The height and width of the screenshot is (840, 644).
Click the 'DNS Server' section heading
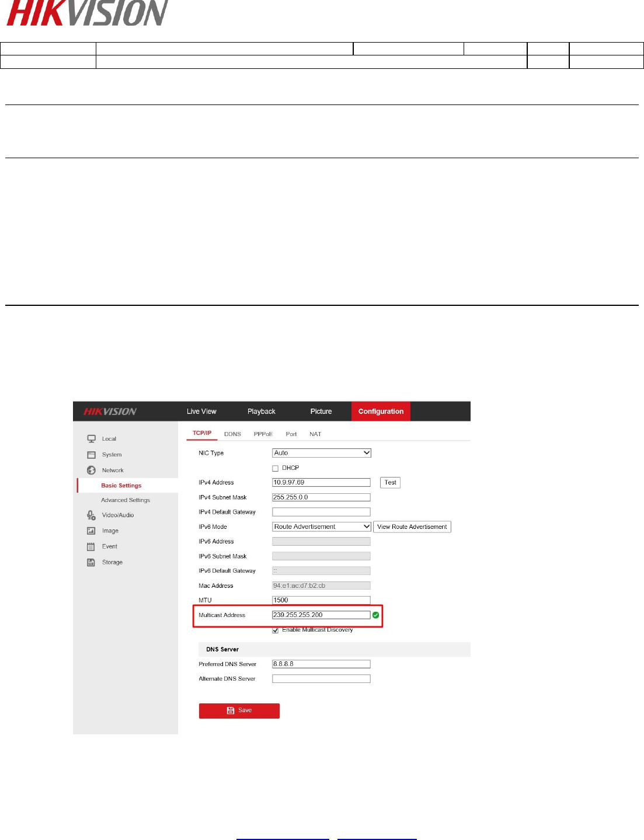(x=222, y=649)
